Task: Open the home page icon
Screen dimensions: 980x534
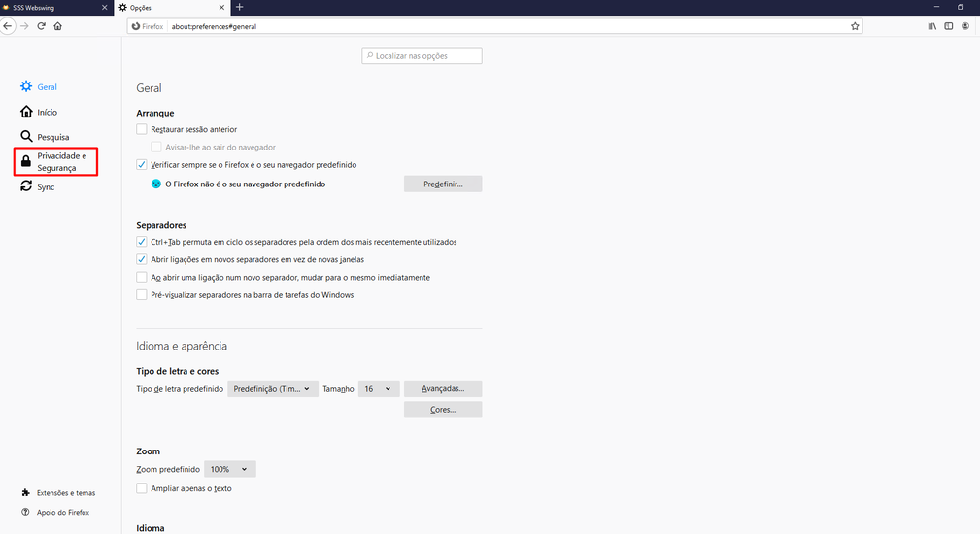Action: [x=58, y=26]
